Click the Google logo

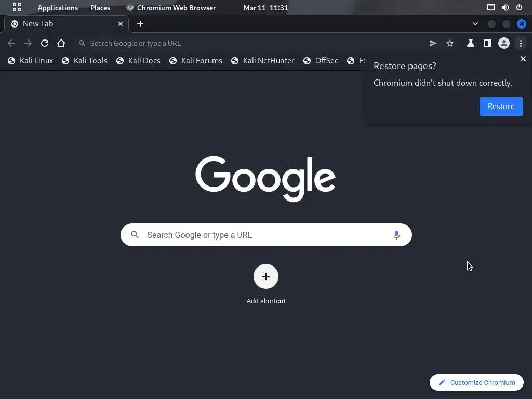click(265, 179)
